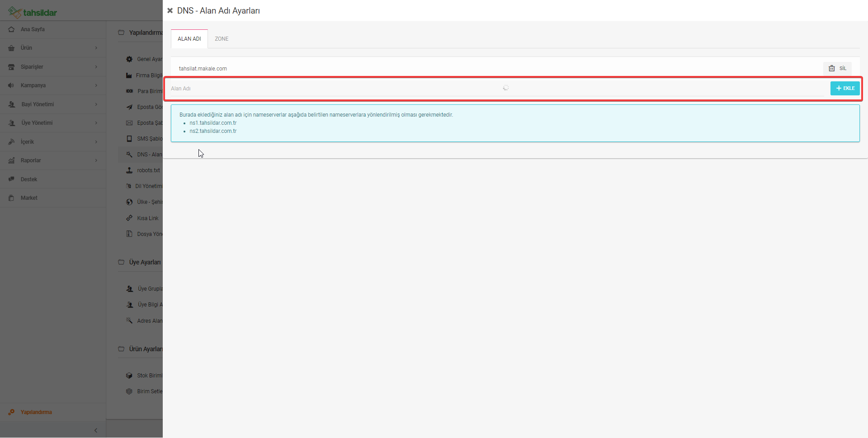868x438 pixels.
Task: Click the Üye Grupları users icon
Action: (130, 289)
